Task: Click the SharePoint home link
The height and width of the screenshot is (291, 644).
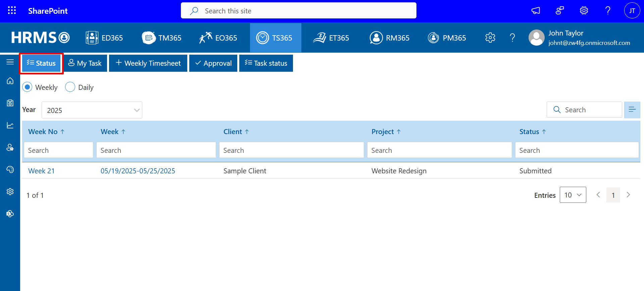Action: click(48, 11)
